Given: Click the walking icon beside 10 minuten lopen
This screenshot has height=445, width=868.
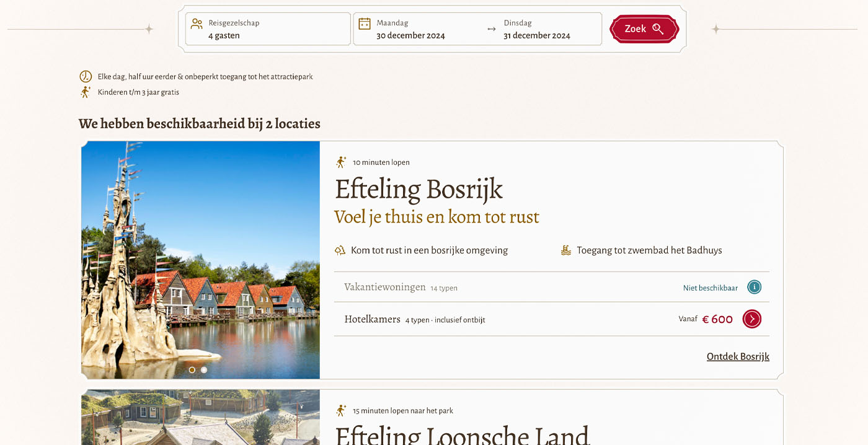Looking at the screenshot, I should pyautogui.click(x=341, y=162).
